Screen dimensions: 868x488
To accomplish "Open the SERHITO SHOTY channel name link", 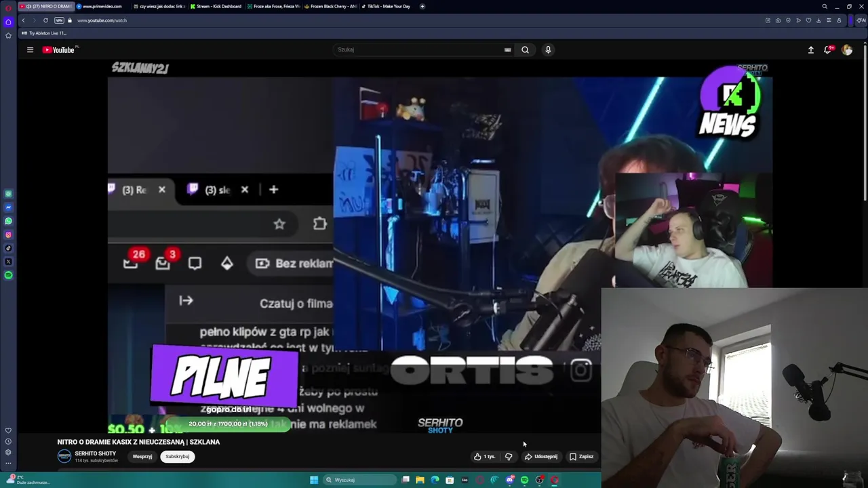I will (x=95, y=453).
